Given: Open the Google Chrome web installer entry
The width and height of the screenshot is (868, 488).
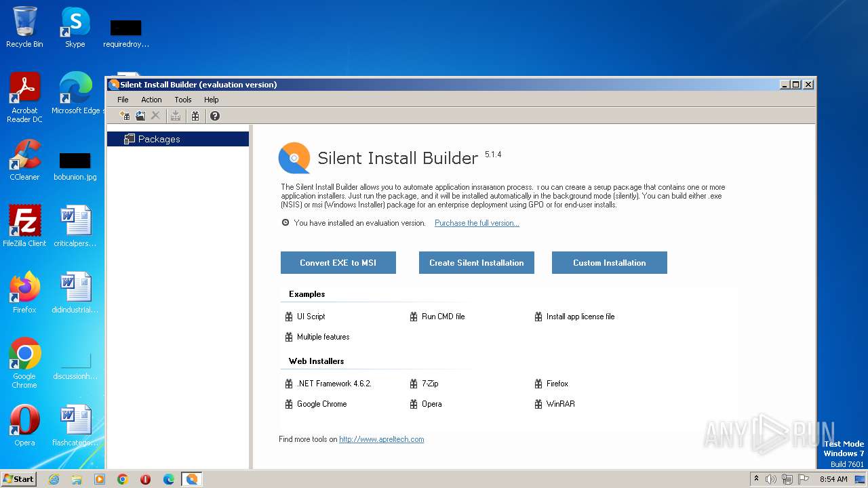Looking at the screenshot, I should (x=322, y=404).
